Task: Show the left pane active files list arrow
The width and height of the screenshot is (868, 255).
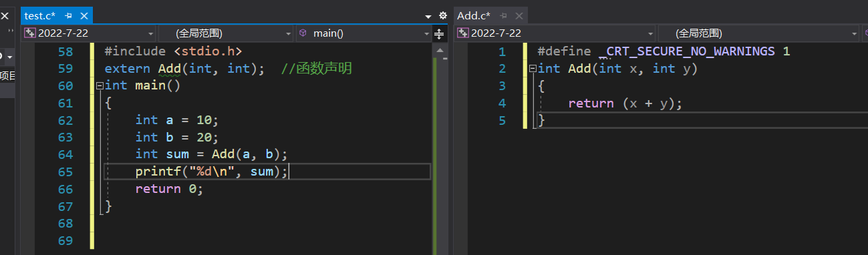Action: [428, 16]
